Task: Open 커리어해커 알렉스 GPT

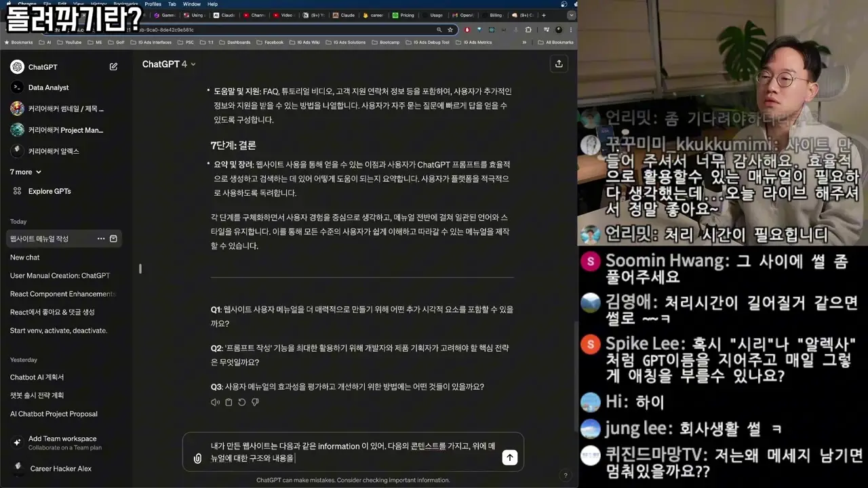Action: [45, 151]
